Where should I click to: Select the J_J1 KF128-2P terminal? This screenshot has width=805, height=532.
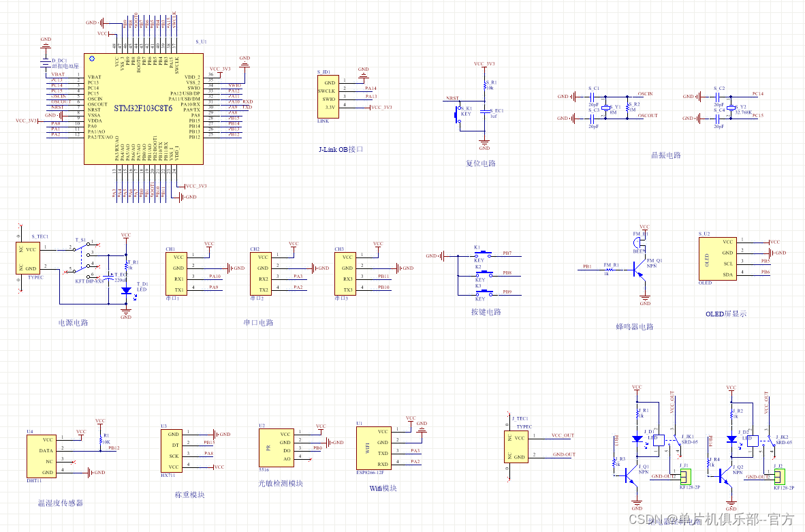click(685, 477)
